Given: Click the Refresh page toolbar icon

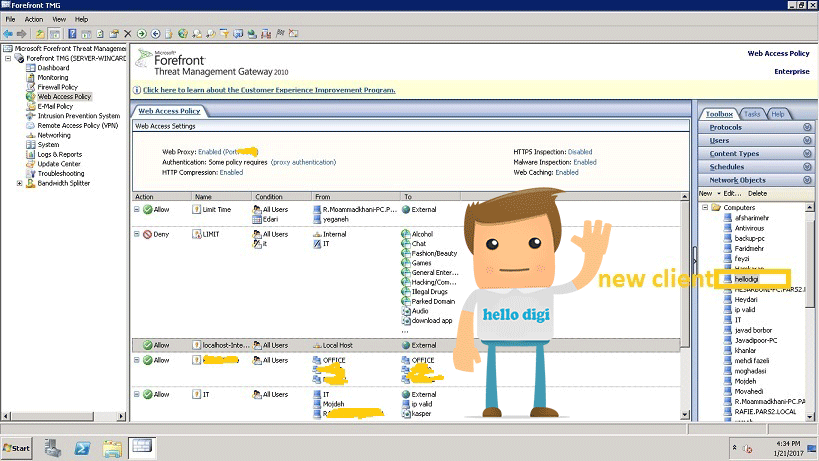Looking at the screenshot, I should click(100, 34).
